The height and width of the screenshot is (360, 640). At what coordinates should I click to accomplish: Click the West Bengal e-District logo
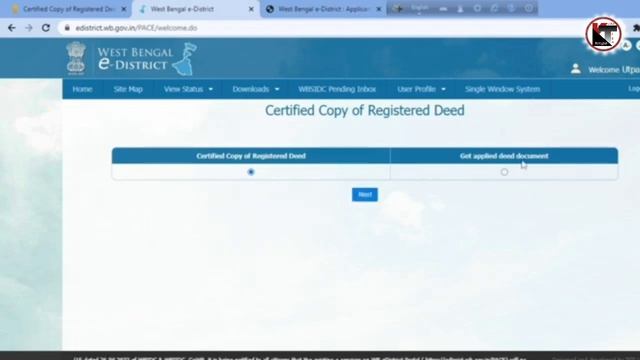point(148,59)
